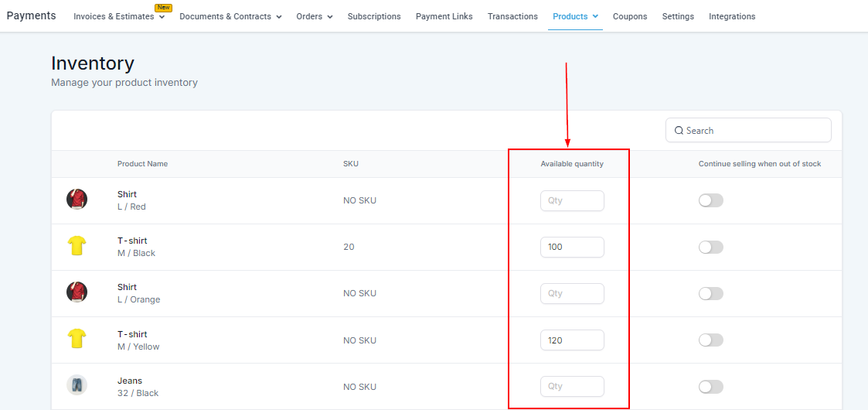Go to the Subscriptions tab
The width and height of the screenshot is (868, 410).
(x=374, y=16)
